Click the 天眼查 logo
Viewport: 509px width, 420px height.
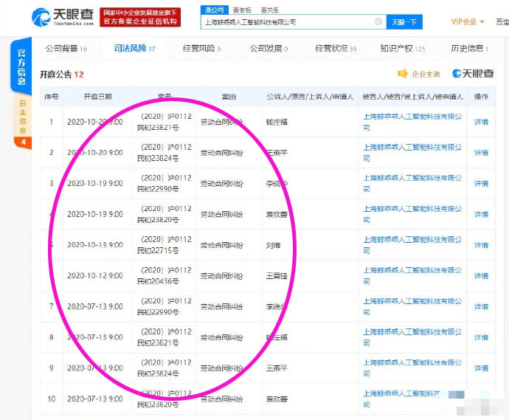(x=63, y=17)
